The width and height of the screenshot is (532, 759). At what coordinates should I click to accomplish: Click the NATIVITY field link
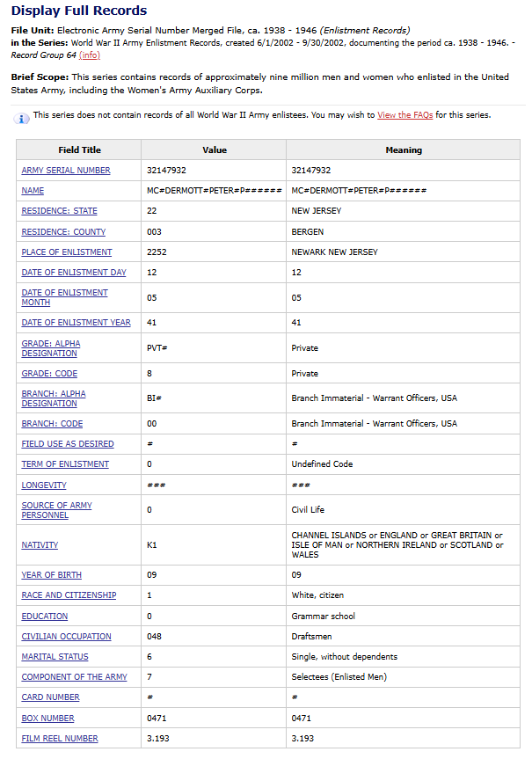[40, 545]
